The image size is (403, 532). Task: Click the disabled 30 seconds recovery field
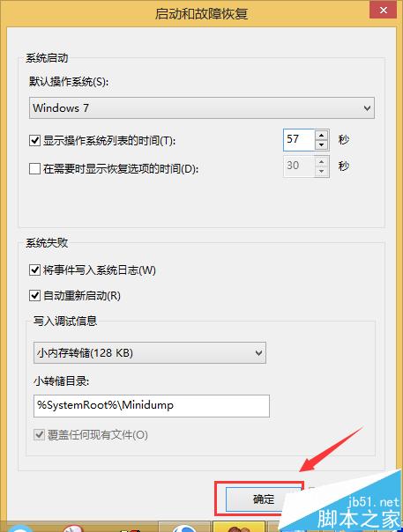pyautogui.click(x=299, y=166)
